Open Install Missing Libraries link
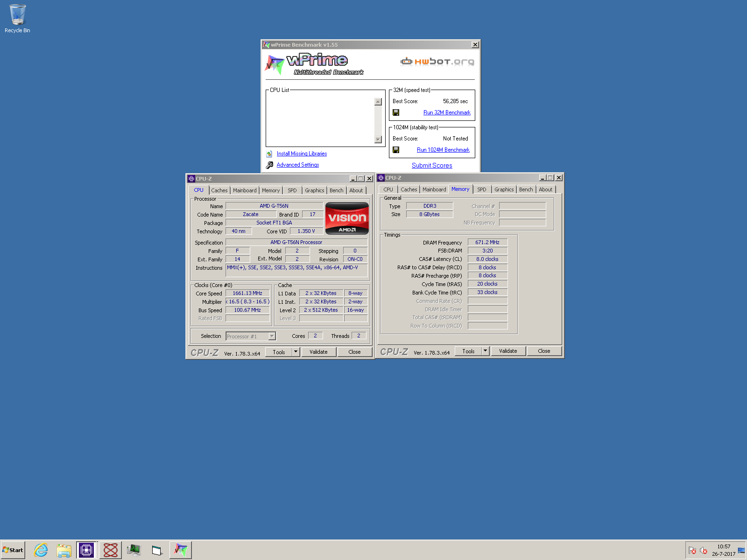The width and height of the screenshot is (747, 560). coord(302,154)
